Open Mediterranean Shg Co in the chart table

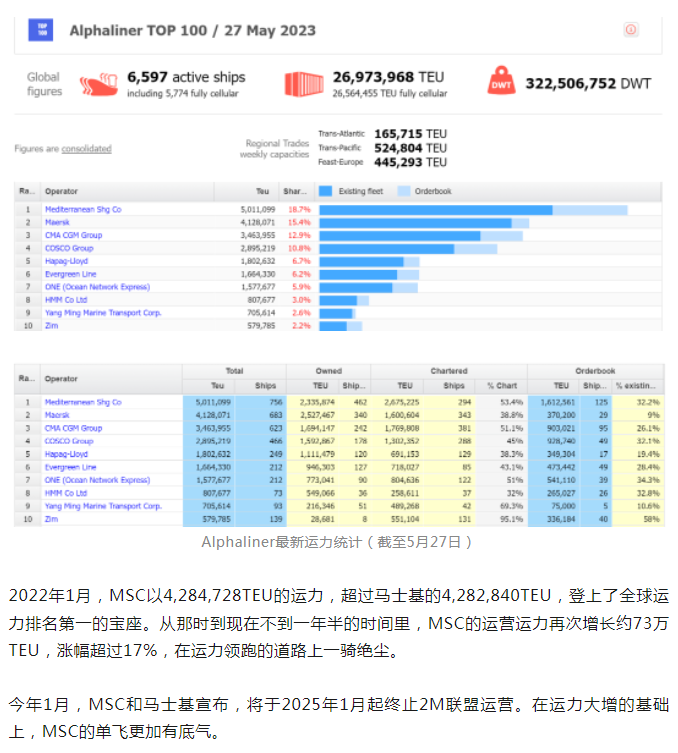83,209
